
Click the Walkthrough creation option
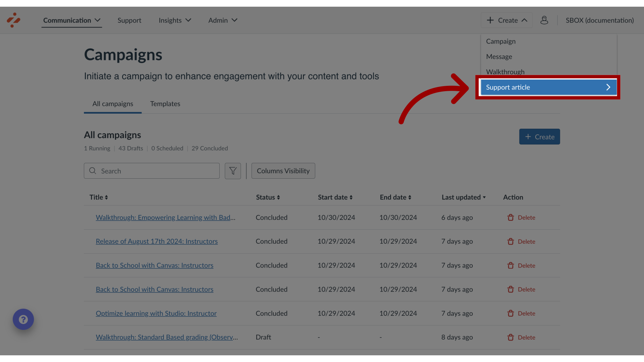click(x=505, y=72)
